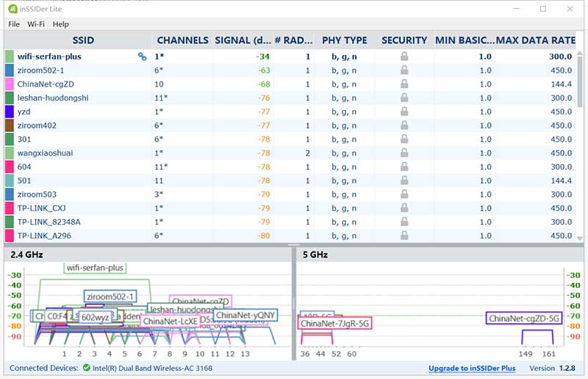Maximize the inSSIDer Lite window

542,9
